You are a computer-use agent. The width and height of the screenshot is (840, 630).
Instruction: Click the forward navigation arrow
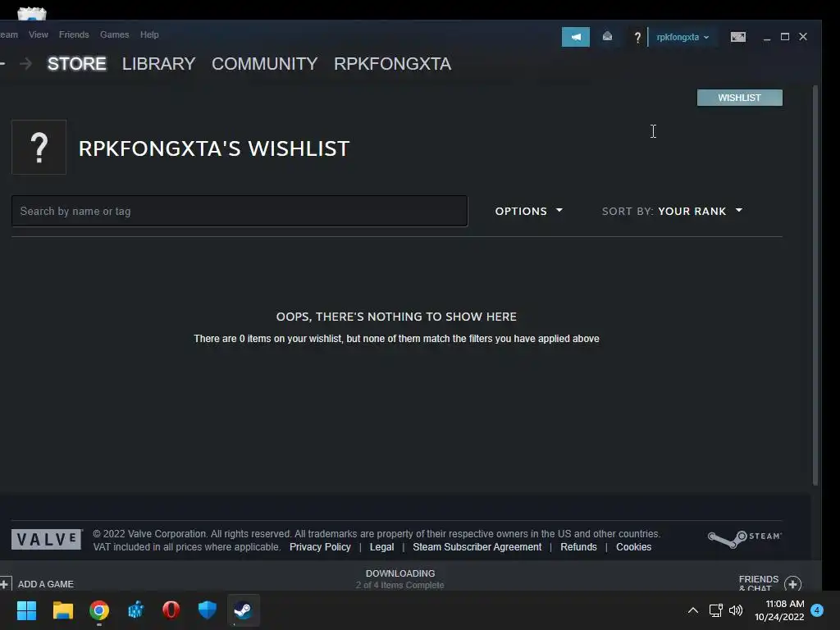tap(25, 64)
